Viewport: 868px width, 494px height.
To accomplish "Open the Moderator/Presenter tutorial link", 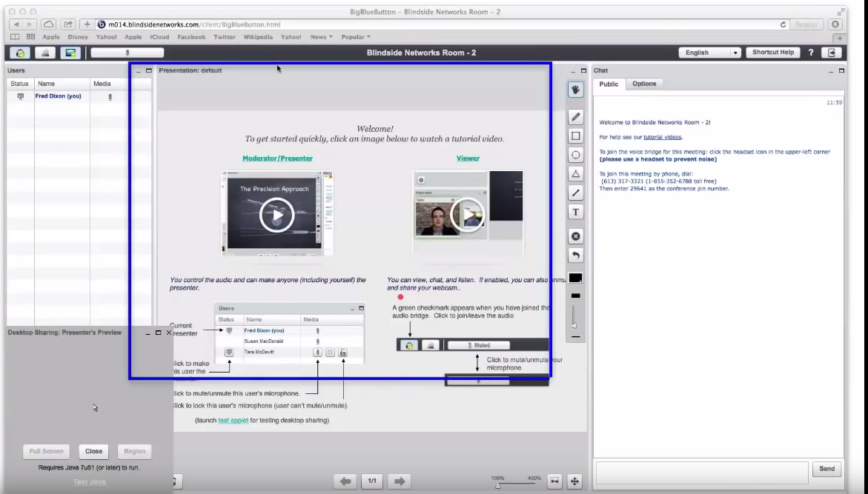I will coord(277,158).
